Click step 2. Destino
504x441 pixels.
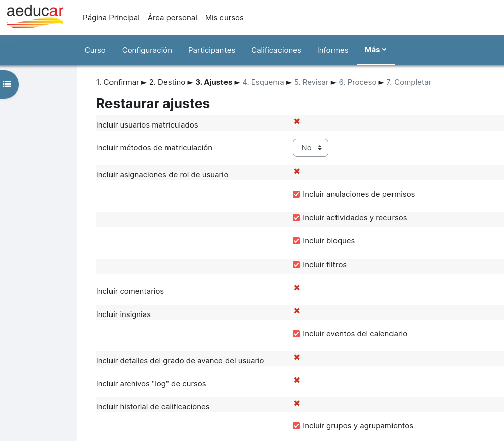click(167, 82)
